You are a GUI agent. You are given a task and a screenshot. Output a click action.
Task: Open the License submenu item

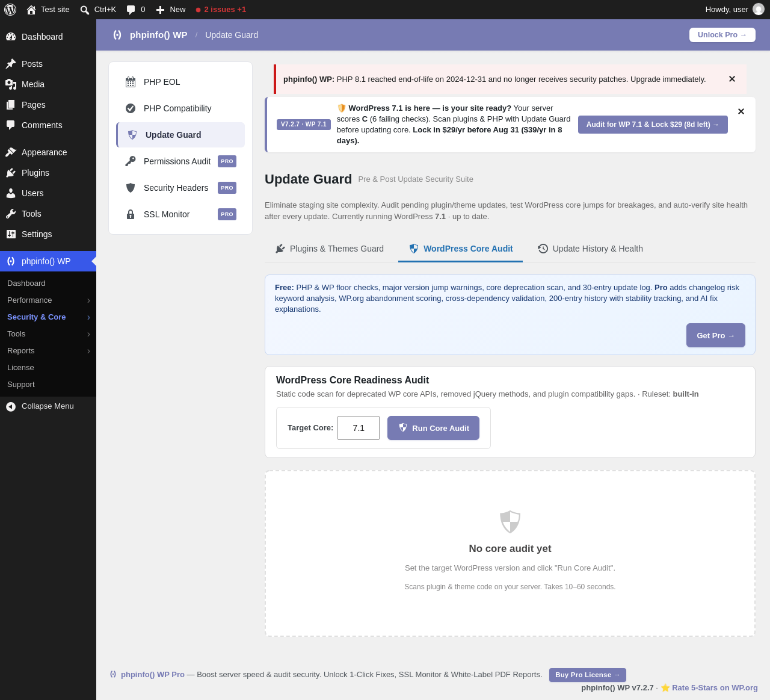20,368
